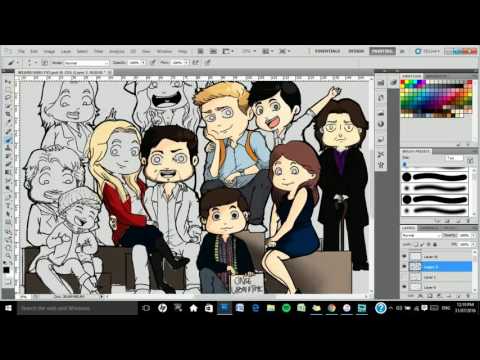Open the Filter menu
This screenshot has width=480, height=360.
pyautogui.click(x=98, y=51)
